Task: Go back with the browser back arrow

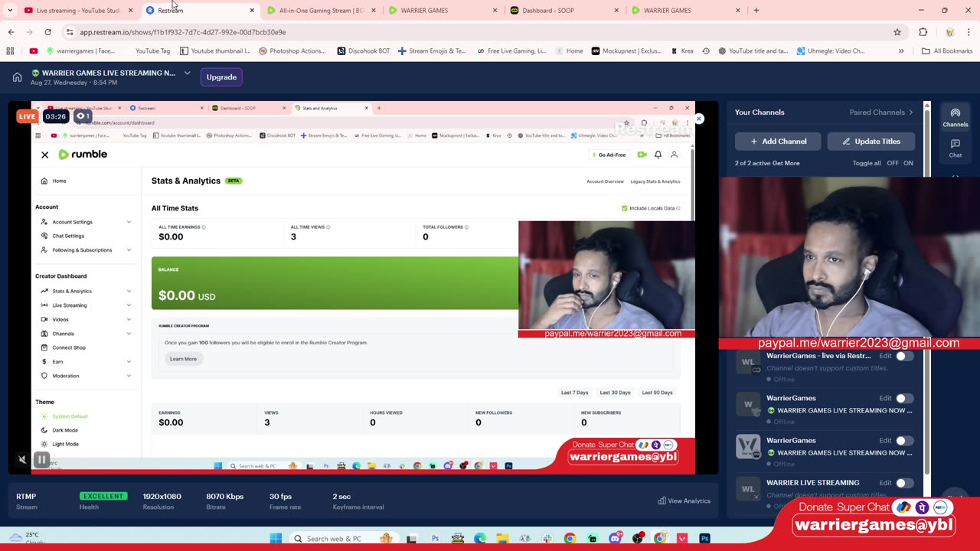Action: (x=11, y=32)
